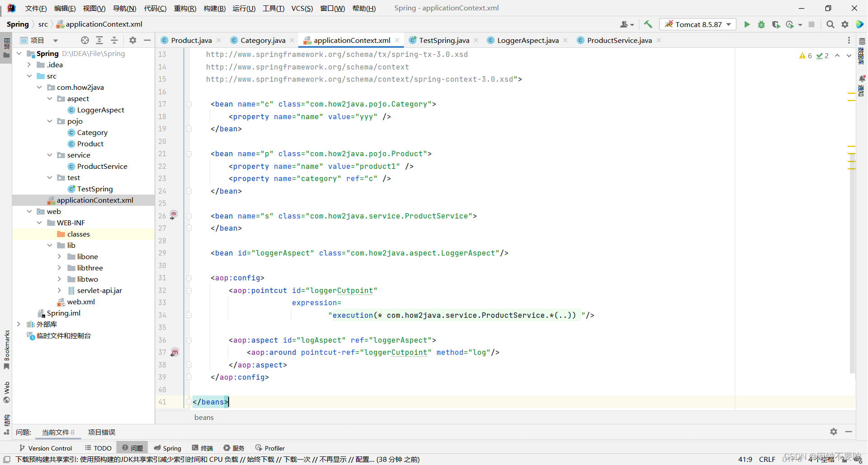
Task: Toggle the Version Control tool window
Action: coord(45,448)
